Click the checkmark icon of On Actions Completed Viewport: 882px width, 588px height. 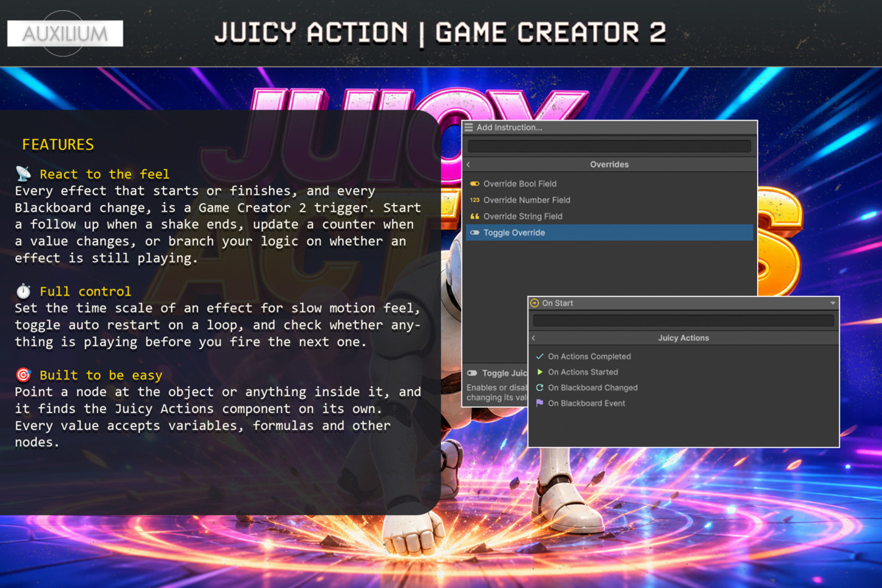(540, 356)
